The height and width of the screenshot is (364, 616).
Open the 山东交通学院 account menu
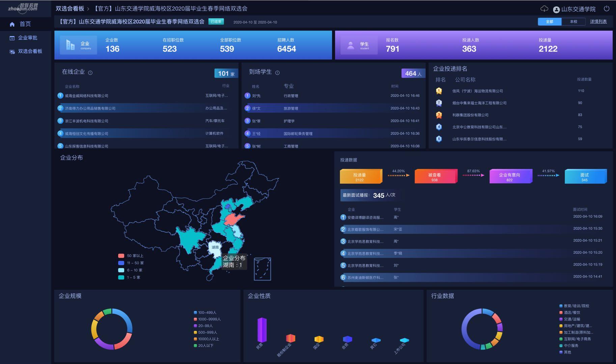click(x=578, y=9)
